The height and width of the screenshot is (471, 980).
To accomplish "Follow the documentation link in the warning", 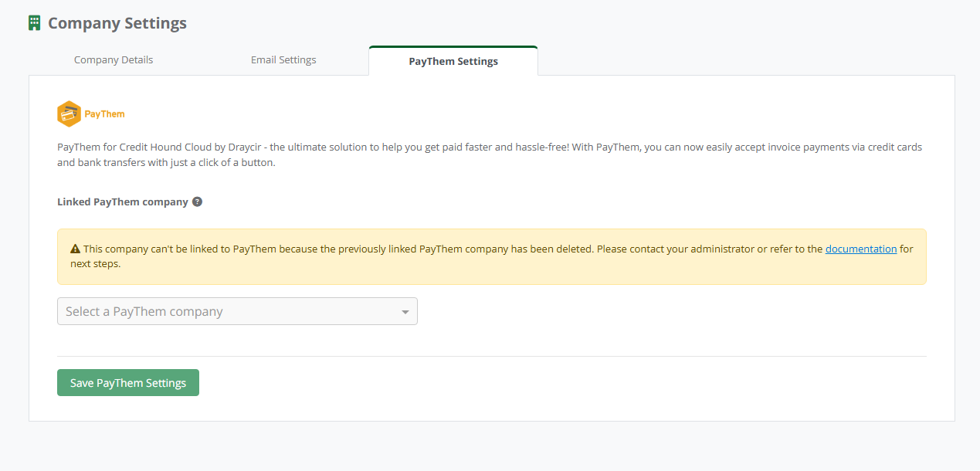I will (861, 249).
